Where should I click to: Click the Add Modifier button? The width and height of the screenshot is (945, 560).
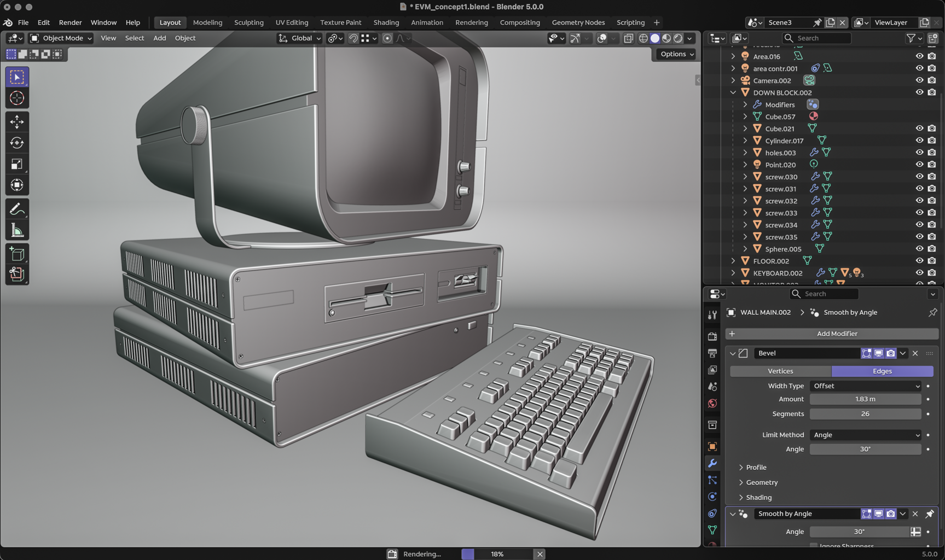point(832,334)
